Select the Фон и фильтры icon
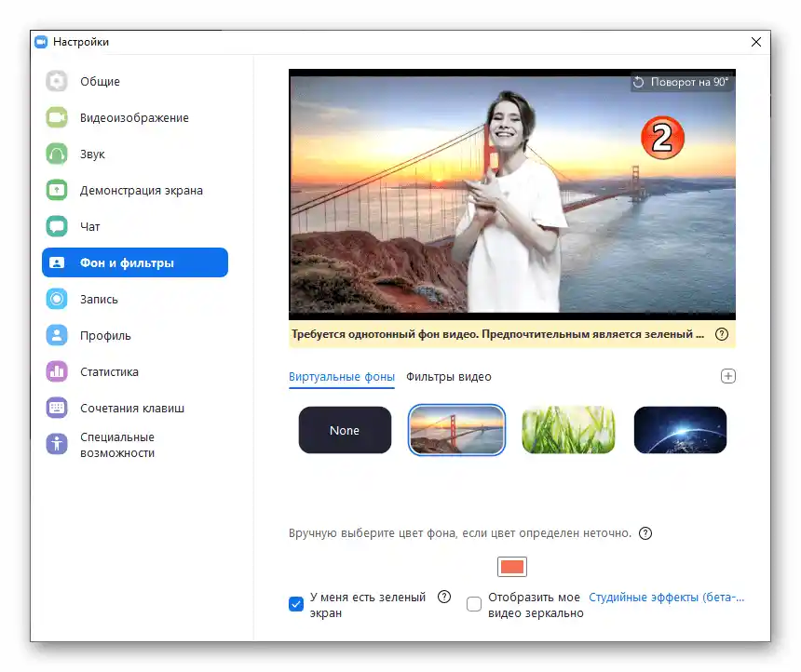Screen dimensions: 801x672 (x=57, y=263)
